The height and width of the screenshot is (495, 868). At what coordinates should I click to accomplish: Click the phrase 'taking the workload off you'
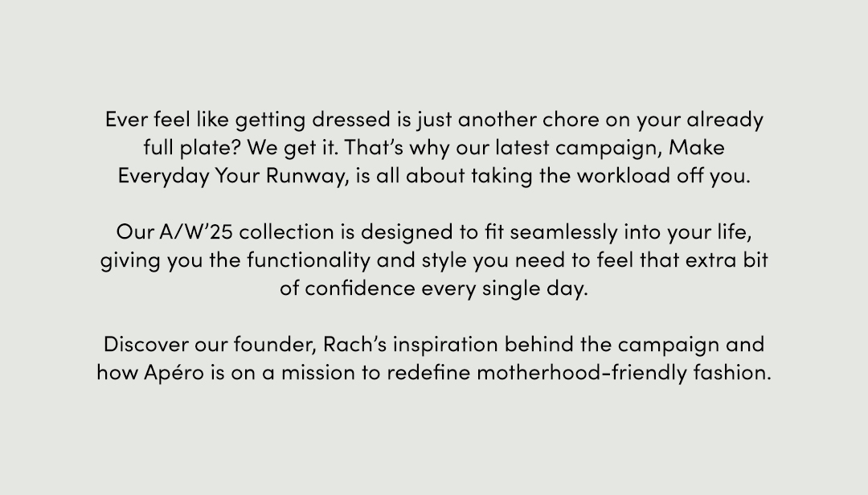click(609, 175)
